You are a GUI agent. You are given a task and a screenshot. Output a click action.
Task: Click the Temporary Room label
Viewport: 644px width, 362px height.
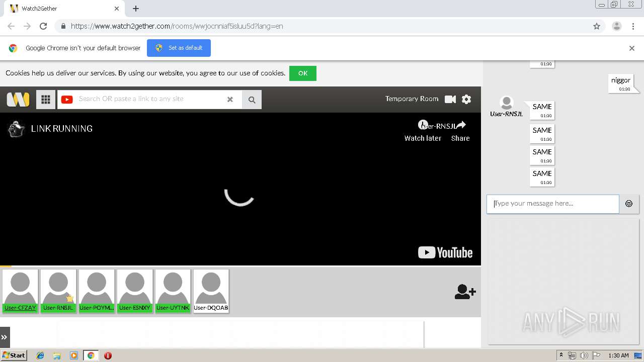412,99
